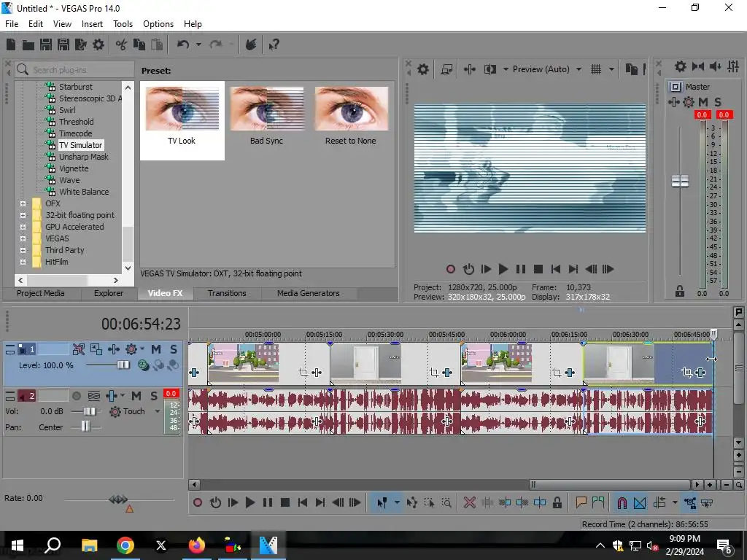Delete selection with the red X icon
The height and width of the screenshot is (560, 747).
coord(469,502)
